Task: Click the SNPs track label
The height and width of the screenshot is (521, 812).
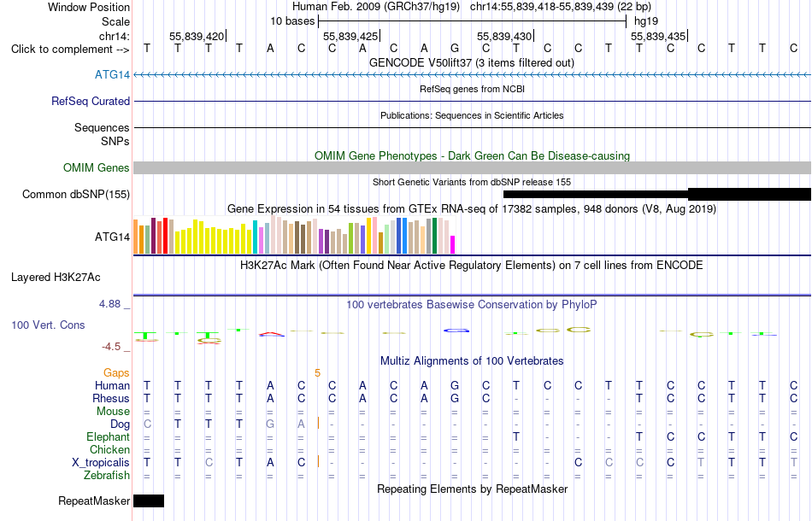Action: pyautogui.click(x=115, y=141)
